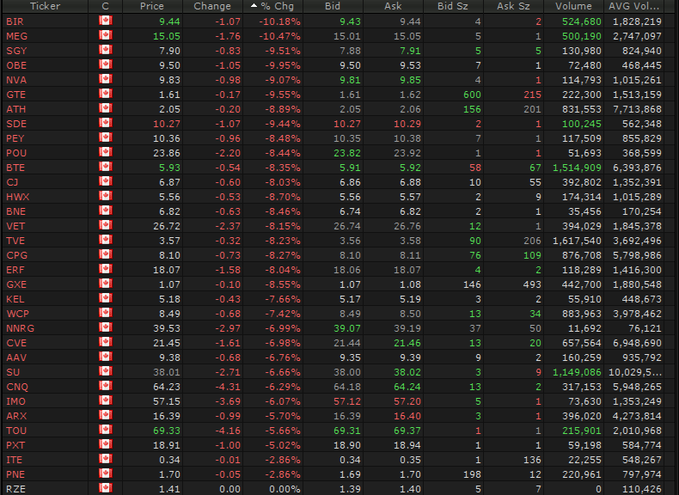Click the Canada flag in SGY row
This screenshot has height=495, width=679.
pyautogui.click(x=105, y=50)
